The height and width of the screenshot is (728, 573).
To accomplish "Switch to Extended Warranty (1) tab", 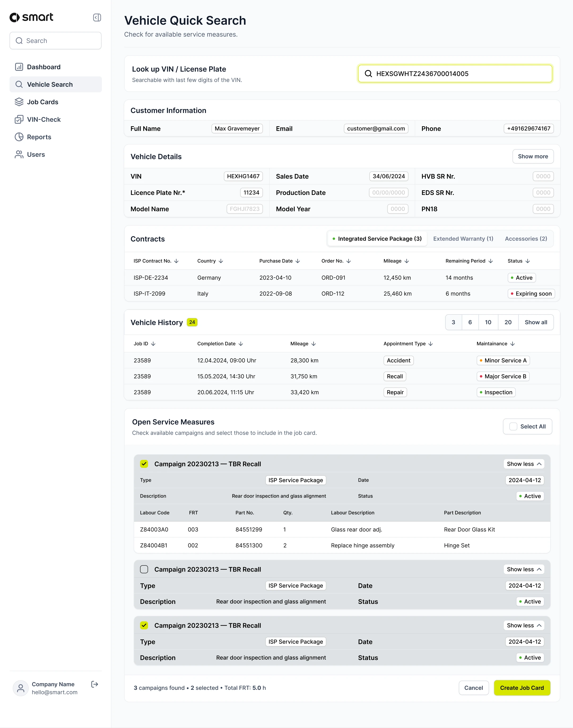I will coord(463,239).
